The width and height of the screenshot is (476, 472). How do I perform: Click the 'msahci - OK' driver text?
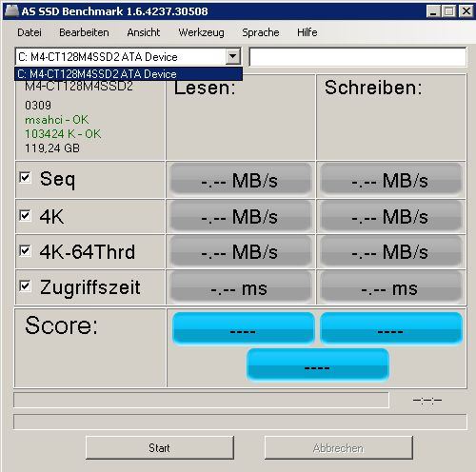pyautogui.click(x=57, y=120)
